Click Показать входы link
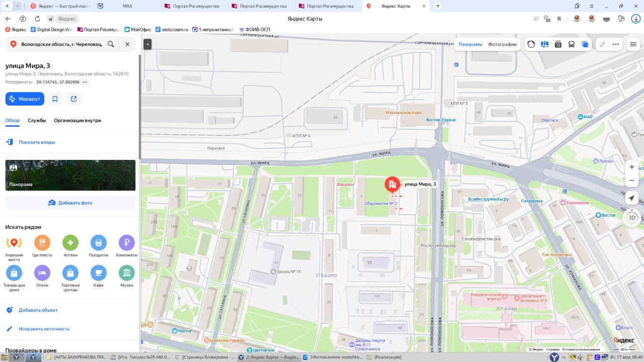The image size is (644, 362). tap(37, 142)
